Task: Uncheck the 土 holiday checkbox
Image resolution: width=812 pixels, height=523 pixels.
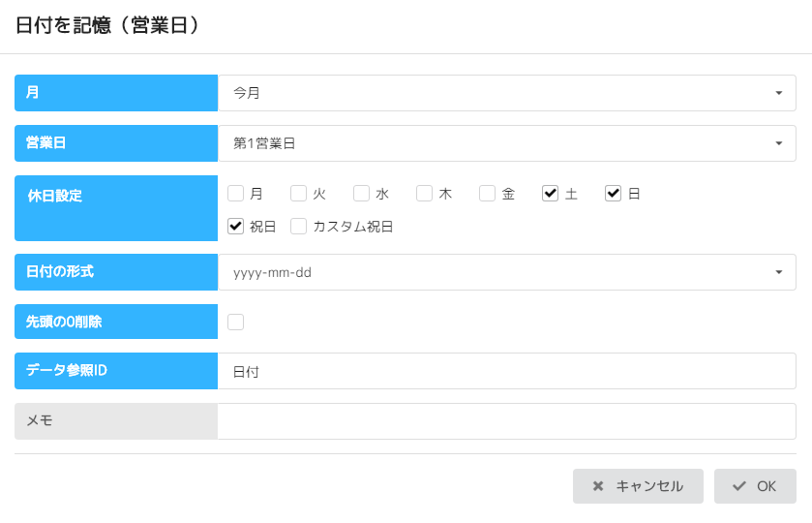Action: click(x=550, y=194)
